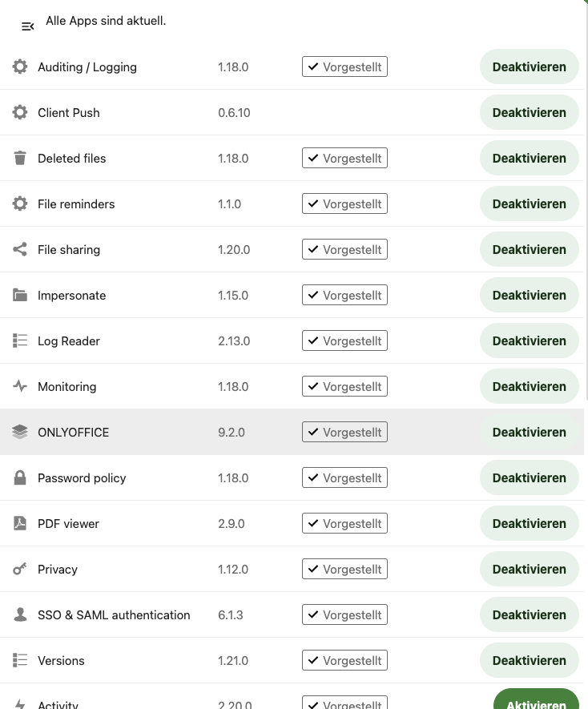Click the trash icon for Deleted files
The width and height of the screenshot is (588, 709).
pyautogui.click(x=20, y=158)
